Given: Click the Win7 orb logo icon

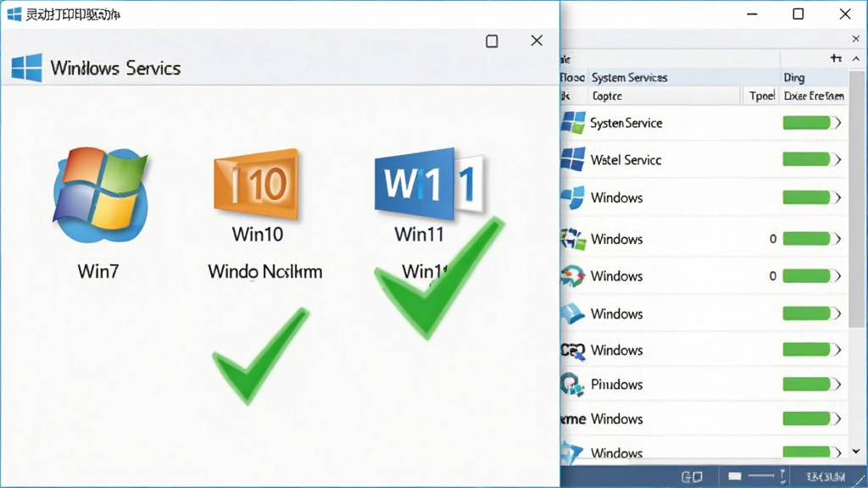Looking at the screenshot, I should [x=100, y=195].
